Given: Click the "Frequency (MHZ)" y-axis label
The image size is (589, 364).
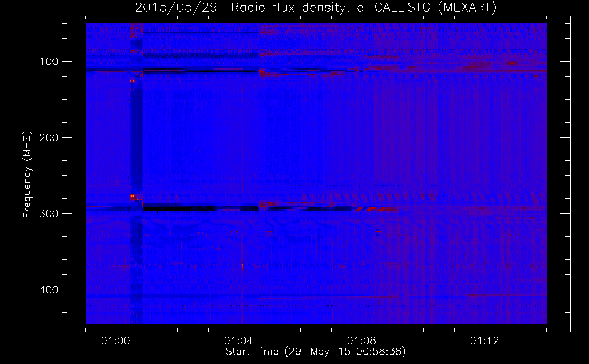Looking at the screenshot, I should [27, 175].
